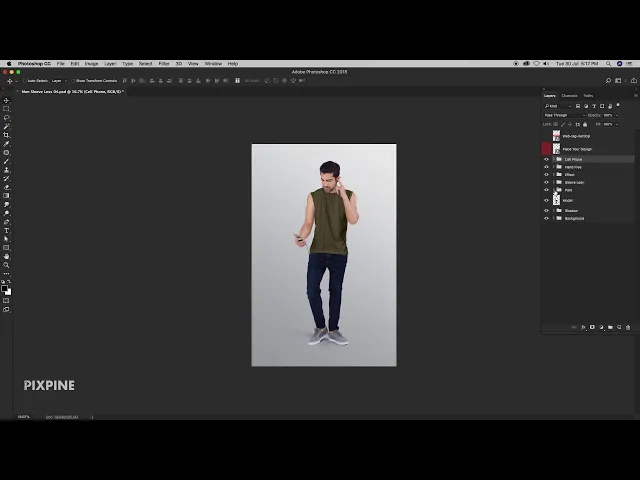Click the Model layer thumbnail
The image size is (640, 480).
(557, 200)
